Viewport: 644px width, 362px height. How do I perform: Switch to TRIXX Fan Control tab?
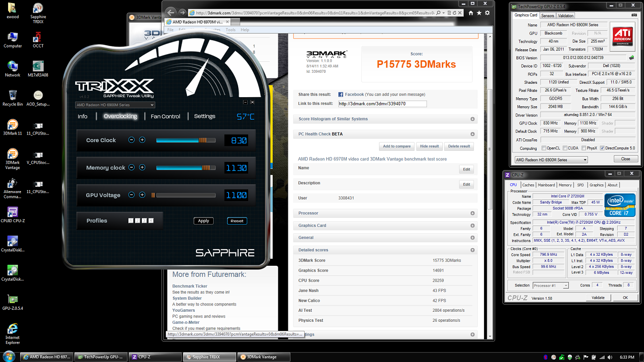click(x=165, y=116)
